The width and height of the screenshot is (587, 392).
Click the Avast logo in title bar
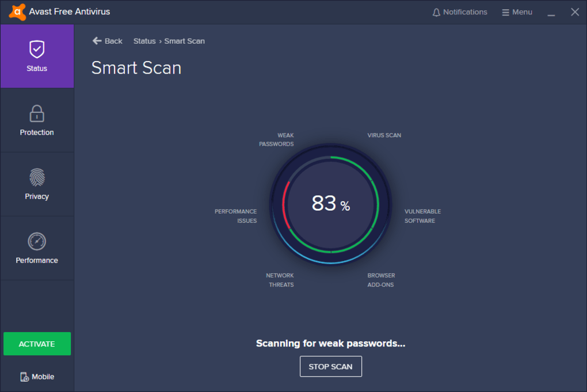tap(17, 12)
